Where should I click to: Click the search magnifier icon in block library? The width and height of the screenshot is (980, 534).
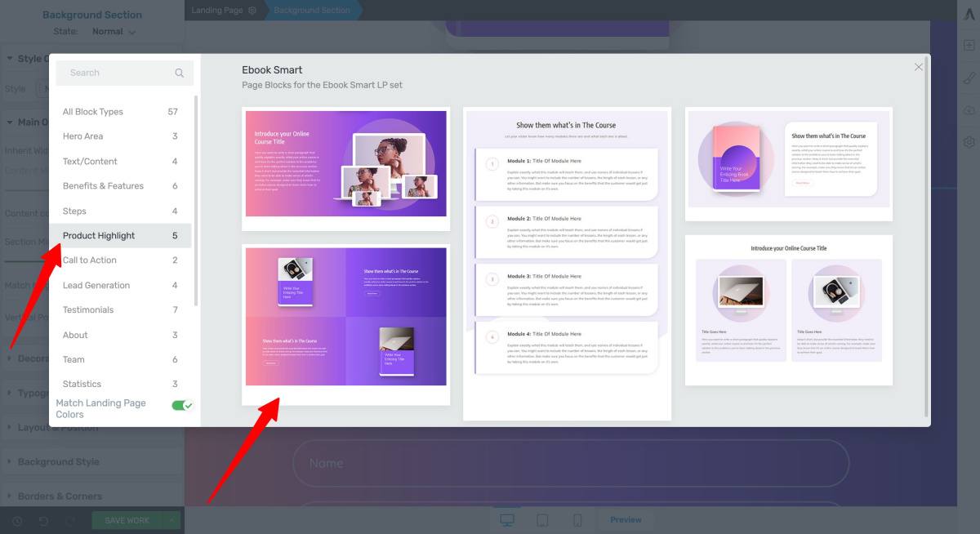tap(180, 73)
